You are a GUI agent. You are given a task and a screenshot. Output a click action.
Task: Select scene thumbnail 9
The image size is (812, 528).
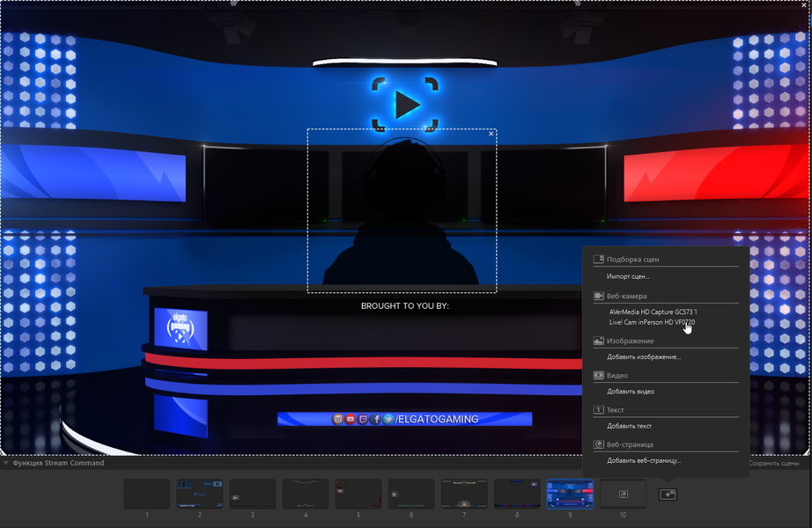pos(570,494)
